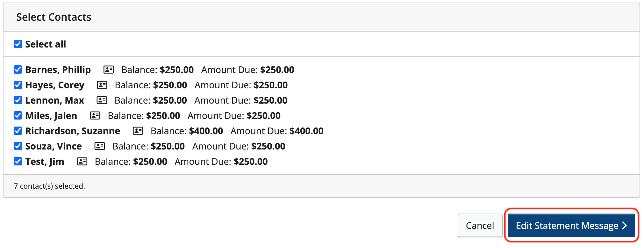Untick Lennon, Max checkbox
The image size is (644, 248).
pyautogui.click(x=18, y=100)
